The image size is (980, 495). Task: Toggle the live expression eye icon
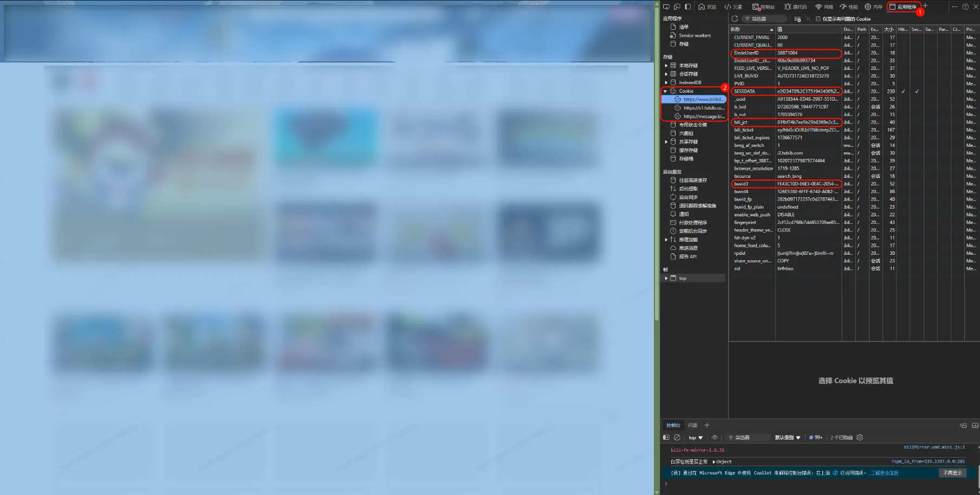point(715,438)
